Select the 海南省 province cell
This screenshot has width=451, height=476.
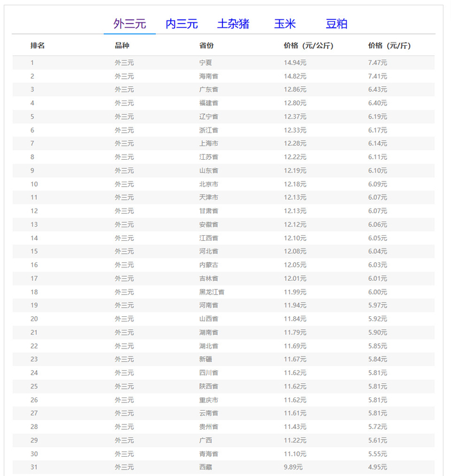coord(209,76)
